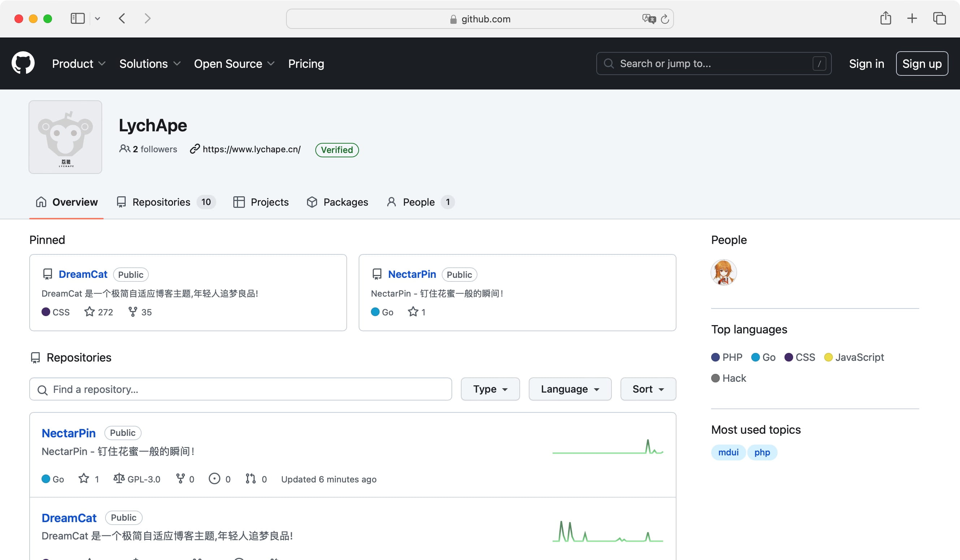Open the Language filter dropdown
Image resolution: width=960 pixels, height=560 pixels.
pos(570,389)
